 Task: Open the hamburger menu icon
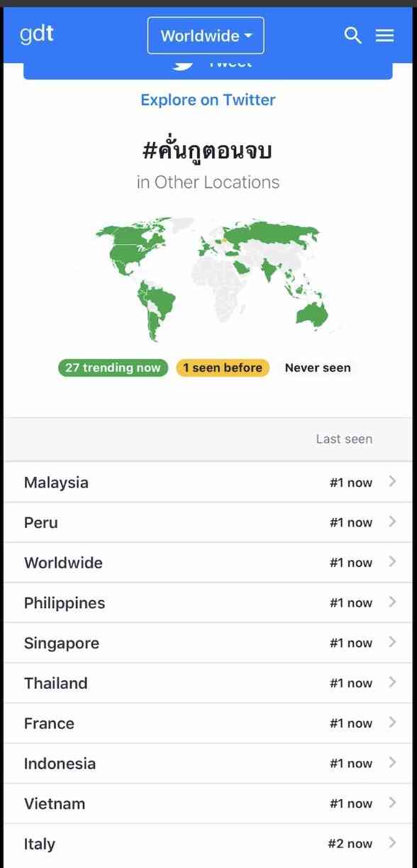coord(384,35)
